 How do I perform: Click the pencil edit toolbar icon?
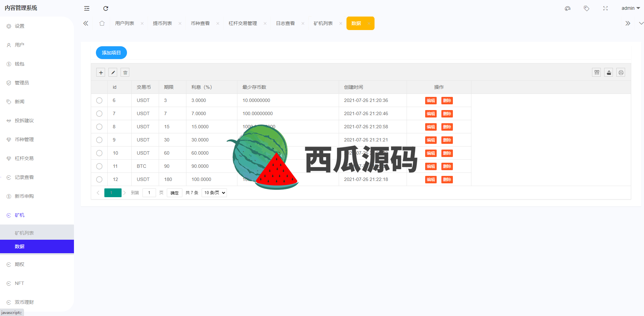(113, 72)
